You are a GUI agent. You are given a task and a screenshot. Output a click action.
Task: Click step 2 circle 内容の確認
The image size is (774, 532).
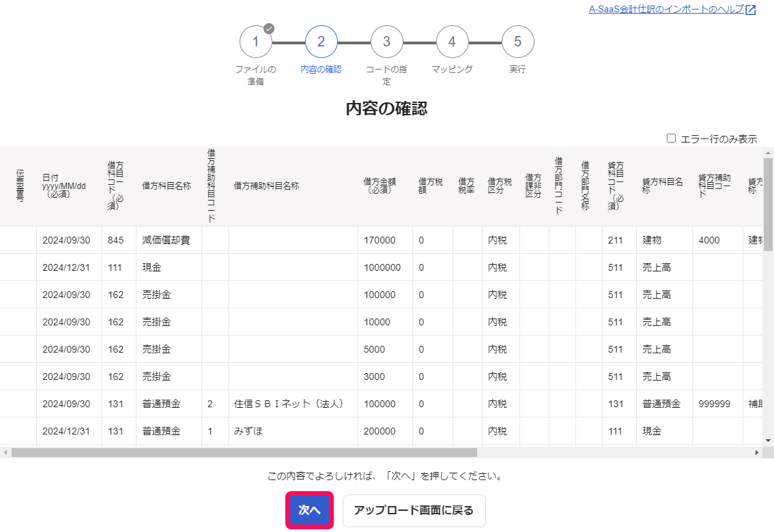tap(321, 42)
